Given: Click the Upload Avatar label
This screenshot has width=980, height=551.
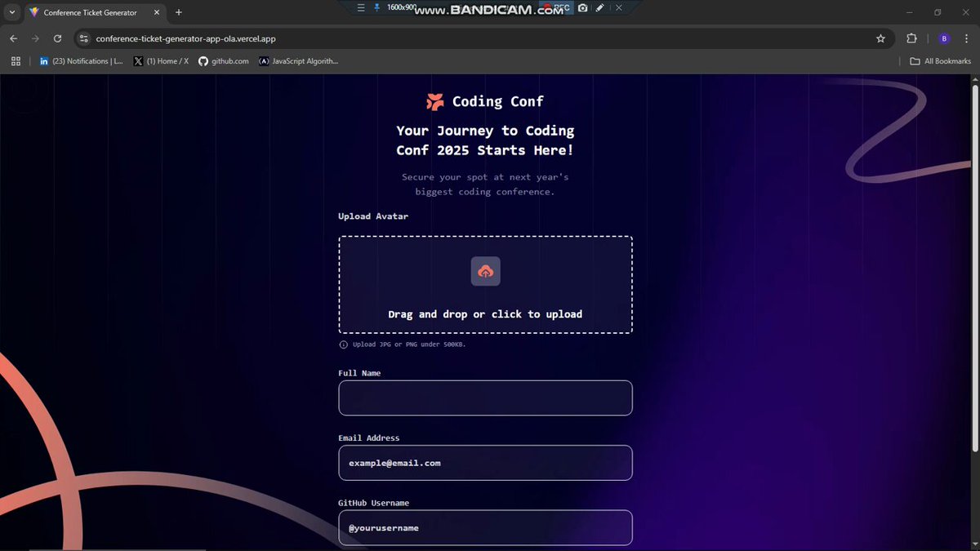Looking at the screenshot, I should (373, 216).
